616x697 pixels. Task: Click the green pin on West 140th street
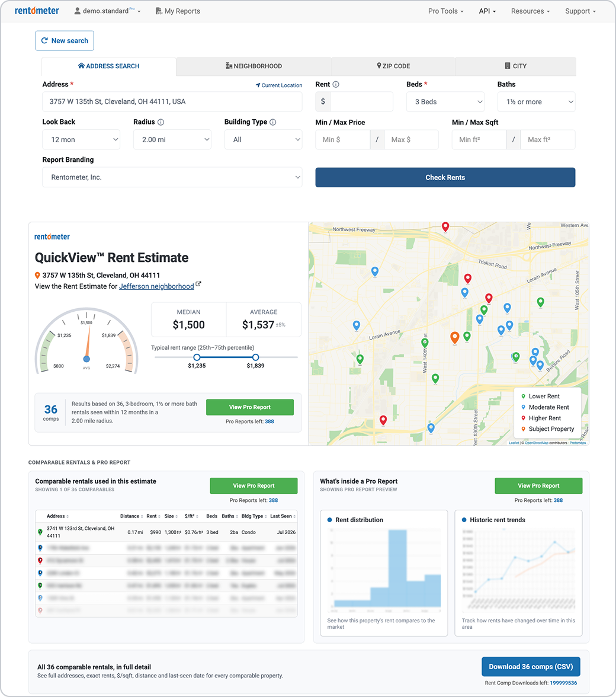click(425, 343)
